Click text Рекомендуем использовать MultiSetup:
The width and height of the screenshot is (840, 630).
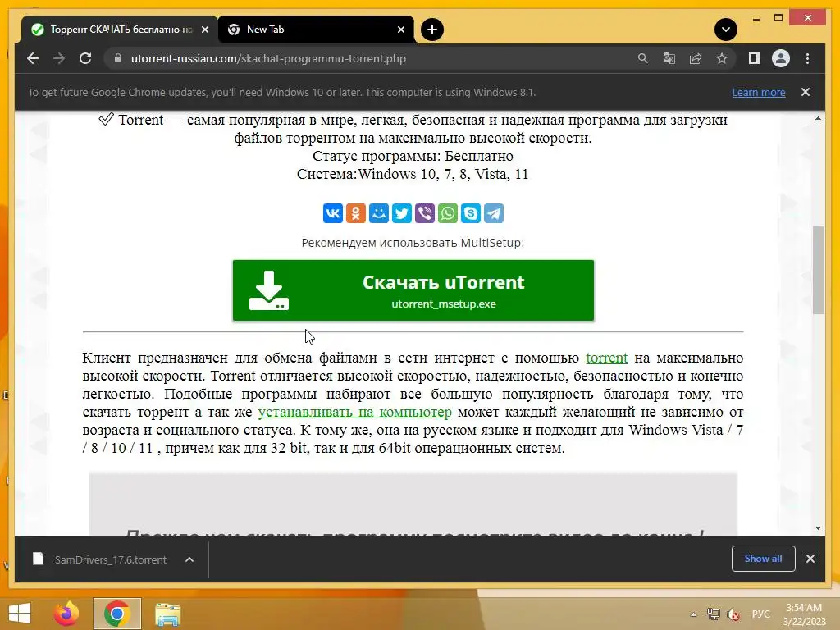(x=413, y=243)
